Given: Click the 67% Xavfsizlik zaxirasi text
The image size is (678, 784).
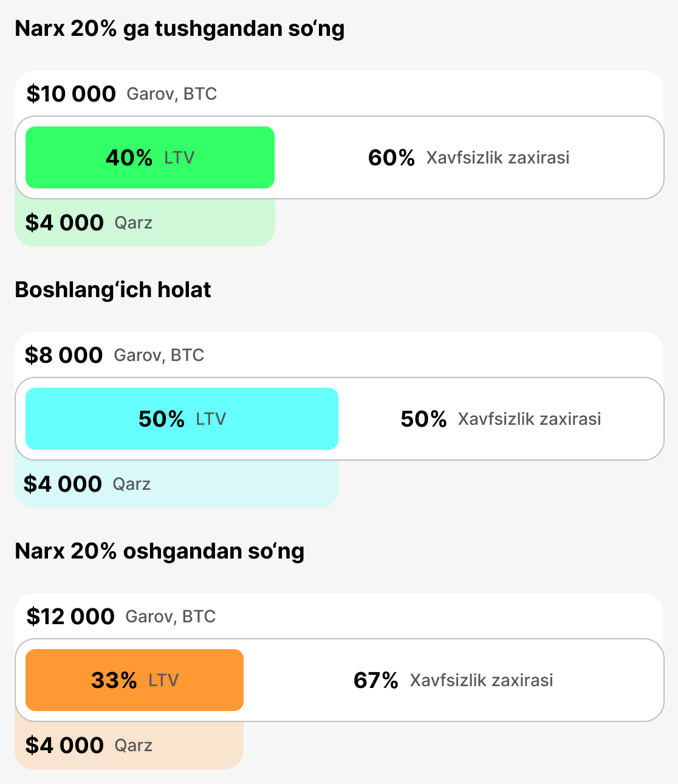Looking at the screenshot, I should [453, 680].
